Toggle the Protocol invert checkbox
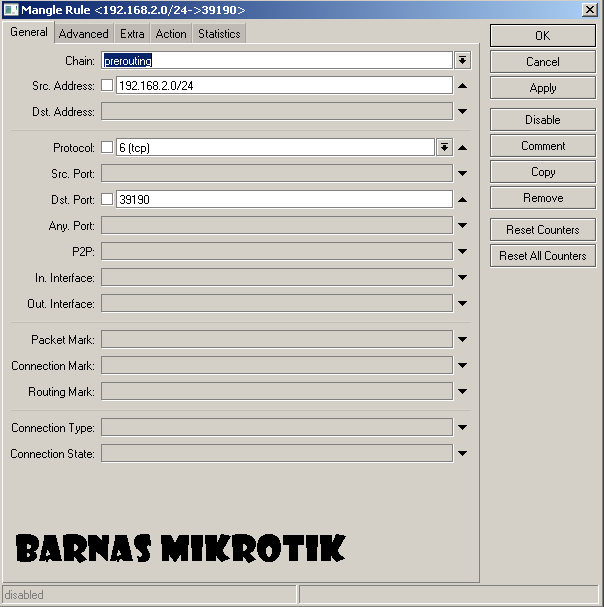The width and height of the screenshot is (604, 607). coord(107,147)
